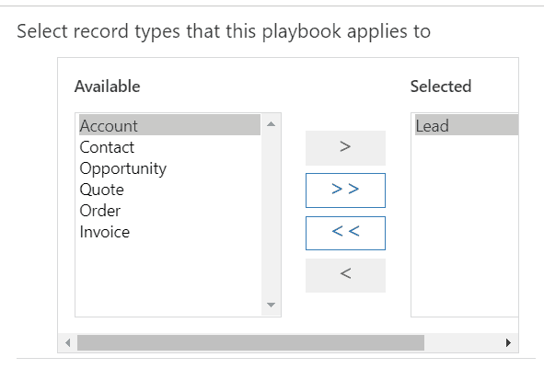Click the horizontal scrollbar left arrow
544x392 pixels.
(x=67, y=342)
